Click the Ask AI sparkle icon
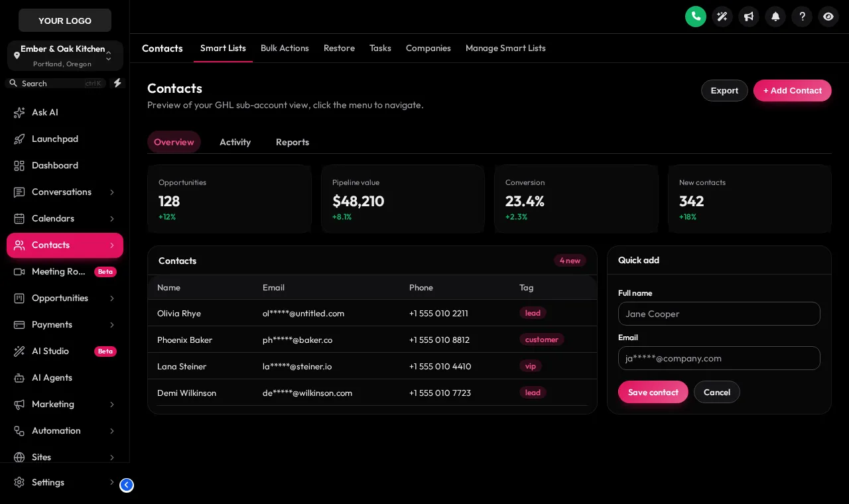 pyautogui.click(x=19, y=113)
